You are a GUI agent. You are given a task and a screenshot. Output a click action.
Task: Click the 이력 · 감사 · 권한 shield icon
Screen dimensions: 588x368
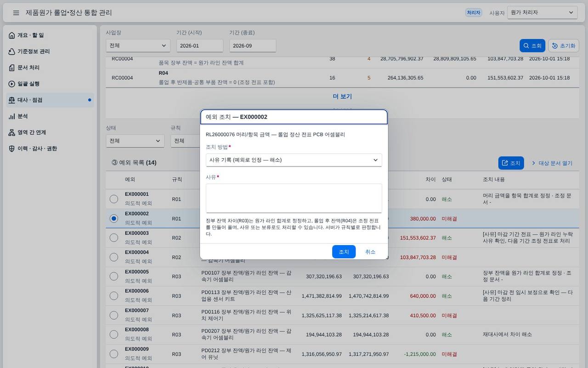coord(12,149)
